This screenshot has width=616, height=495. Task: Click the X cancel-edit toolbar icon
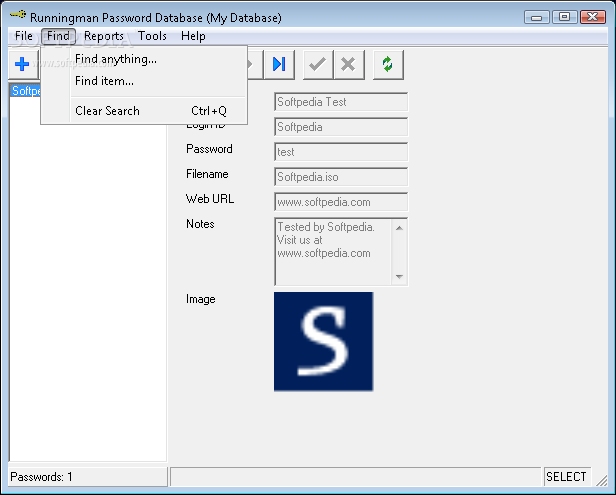pyautogui.click(x=348, y=64)
